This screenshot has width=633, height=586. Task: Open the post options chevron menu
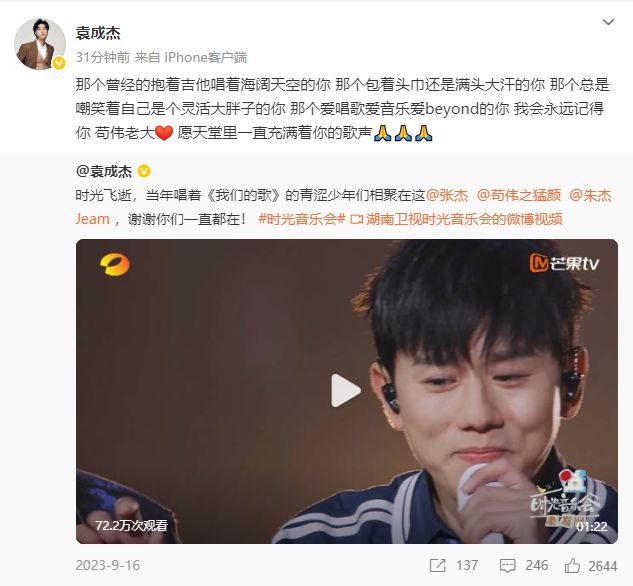(x=608, y=22)
